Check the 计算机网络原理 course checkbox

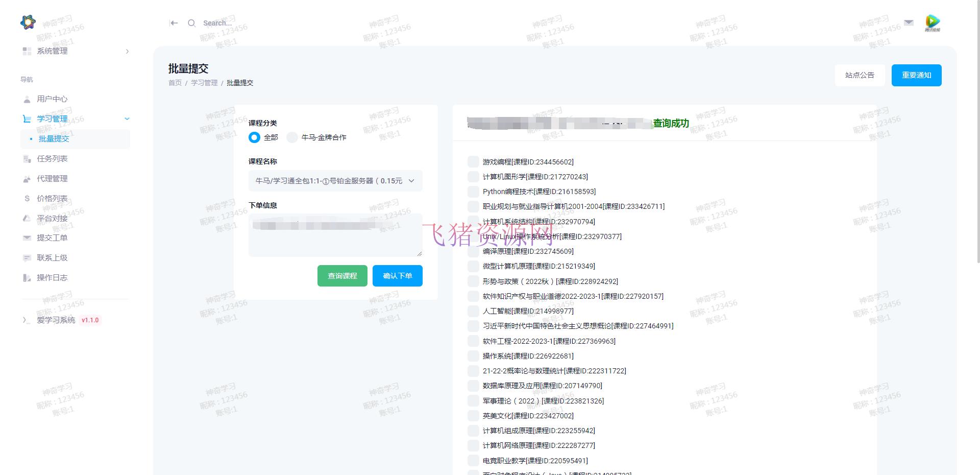pos(473,445)
